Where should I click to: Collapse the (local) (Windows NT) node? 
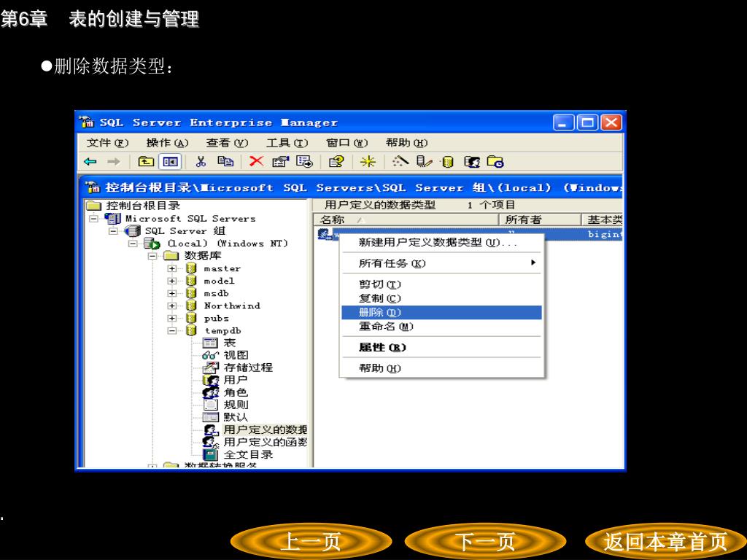pyautogui.click(x=133, y=244)
